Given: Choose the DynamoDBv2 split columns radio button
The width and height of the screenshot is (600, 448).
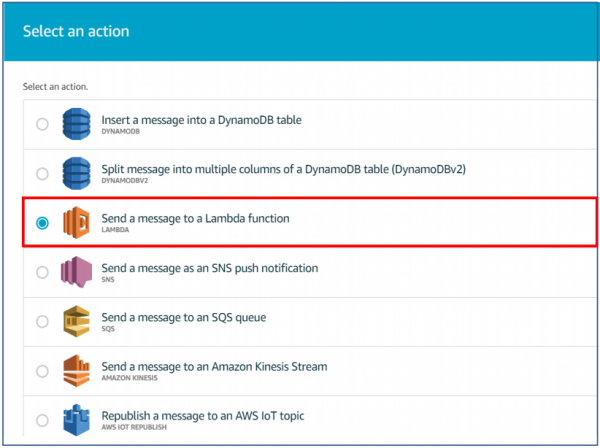Looking at the screenshot, I should pyautogui.click(x=41, y=174).
